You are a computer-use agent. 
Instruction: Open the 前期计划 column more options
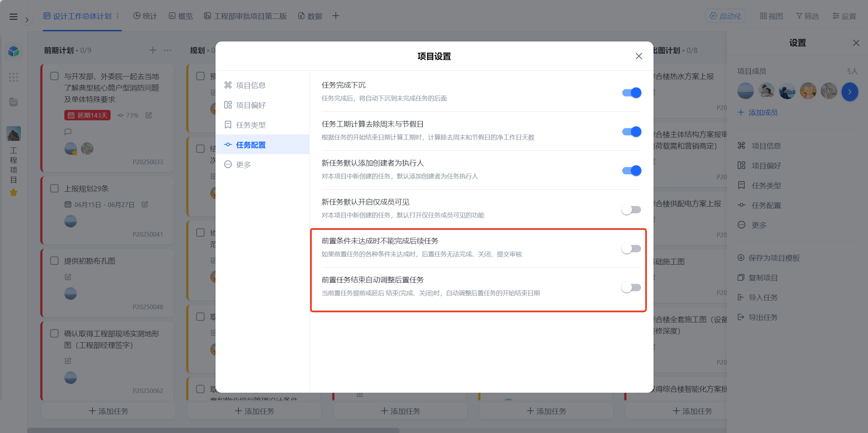168,50
